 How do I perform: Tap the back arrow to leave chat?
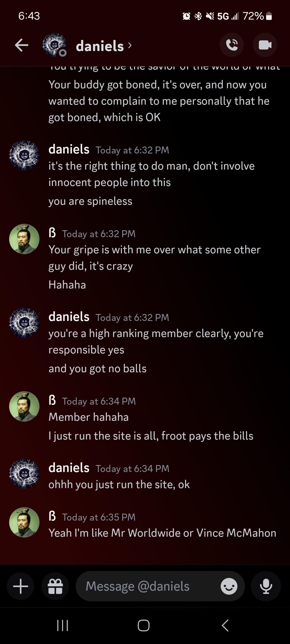point(21,45)
